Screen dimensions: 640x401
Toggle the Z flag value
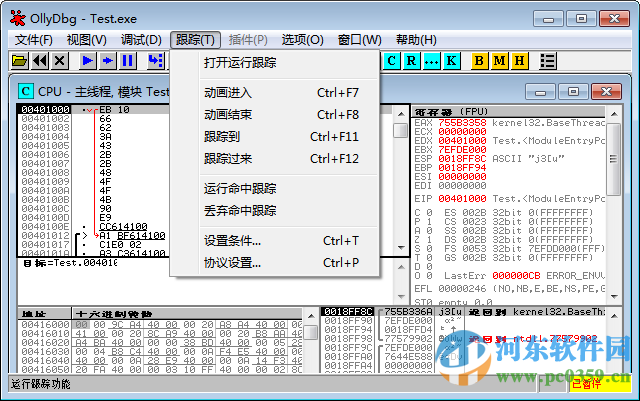[x=429, y=240]
